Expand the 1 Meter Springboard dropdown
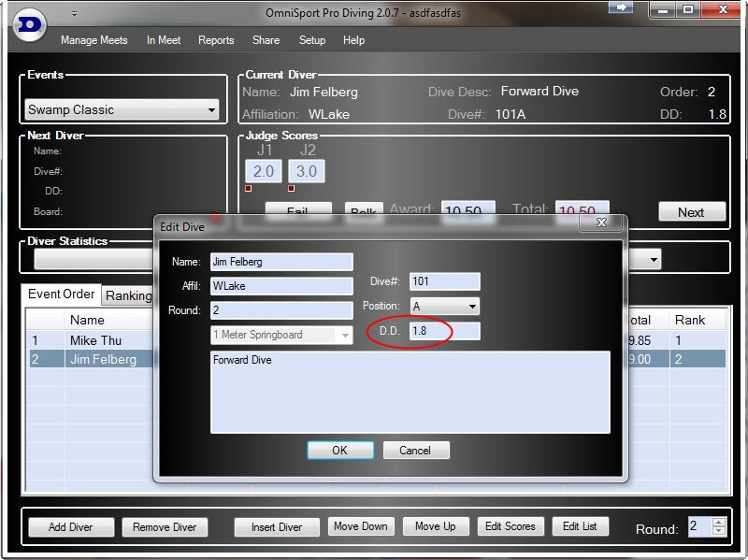Screen dimensions: 748x560 tap(344, 335)
